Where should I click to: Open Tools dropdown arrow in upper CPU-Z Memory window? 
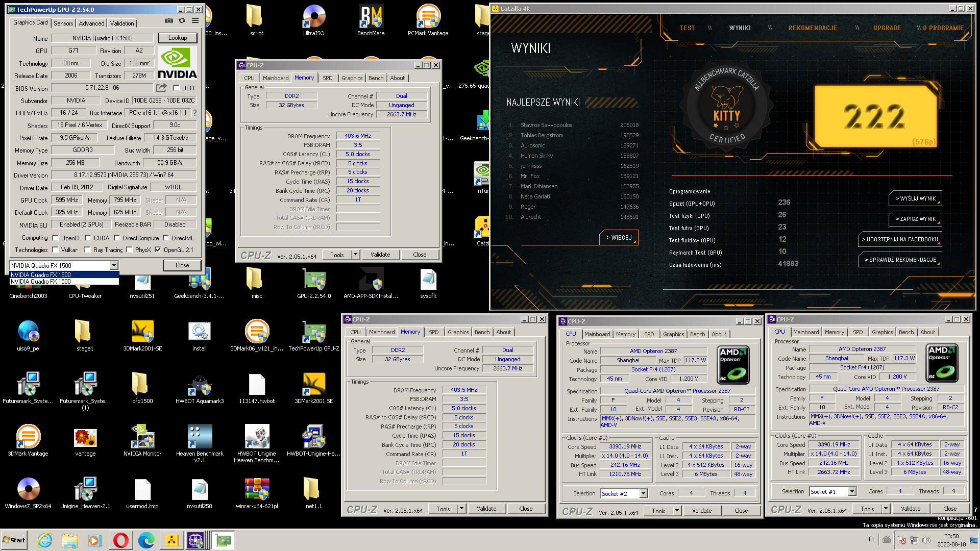coord(355,255)
